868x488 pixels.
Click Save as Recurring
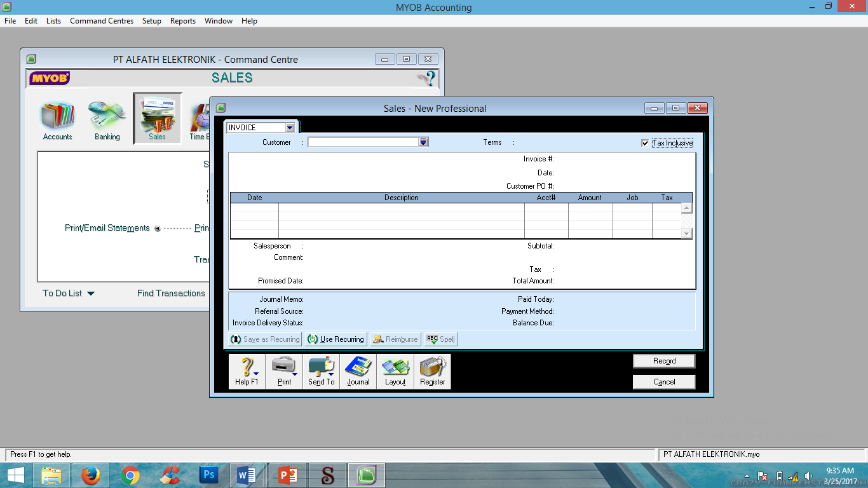265,339
